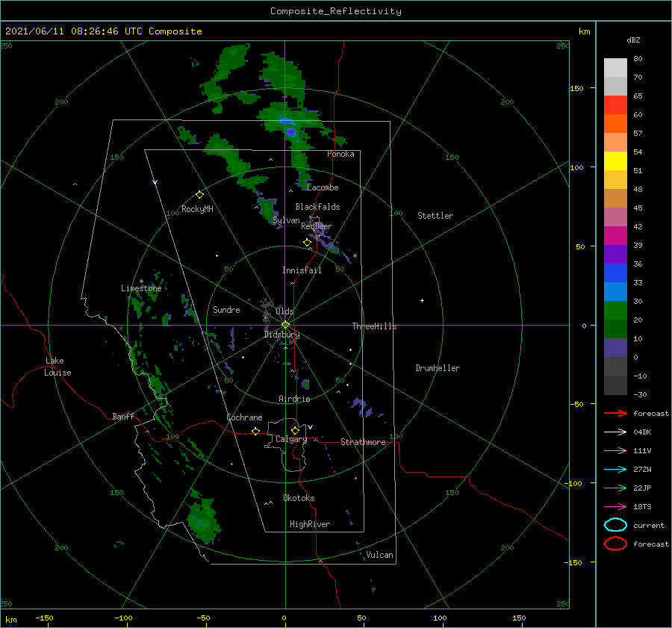Screen dimensions: 672x628
Task: Click the Ponoka label
Action: point(340,154)
